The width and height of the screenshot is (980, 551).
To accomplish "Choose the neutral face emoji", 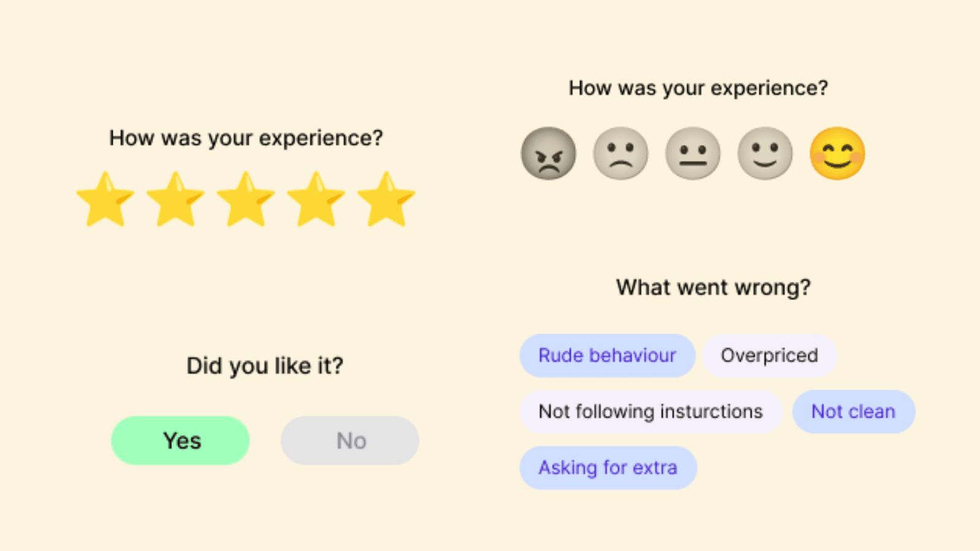I will pos(693,154).
